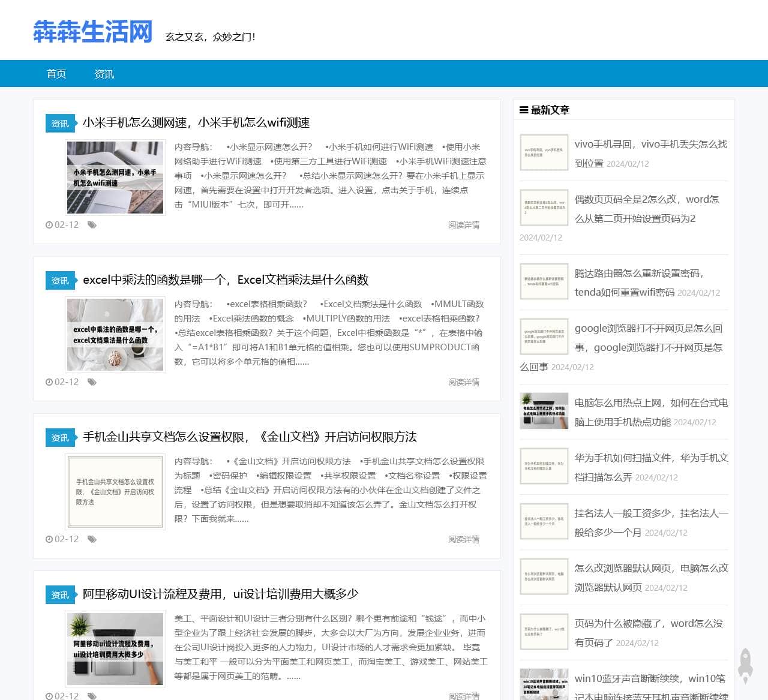
Task: Open the 首页 navigation tab
Action: point(56,74)
